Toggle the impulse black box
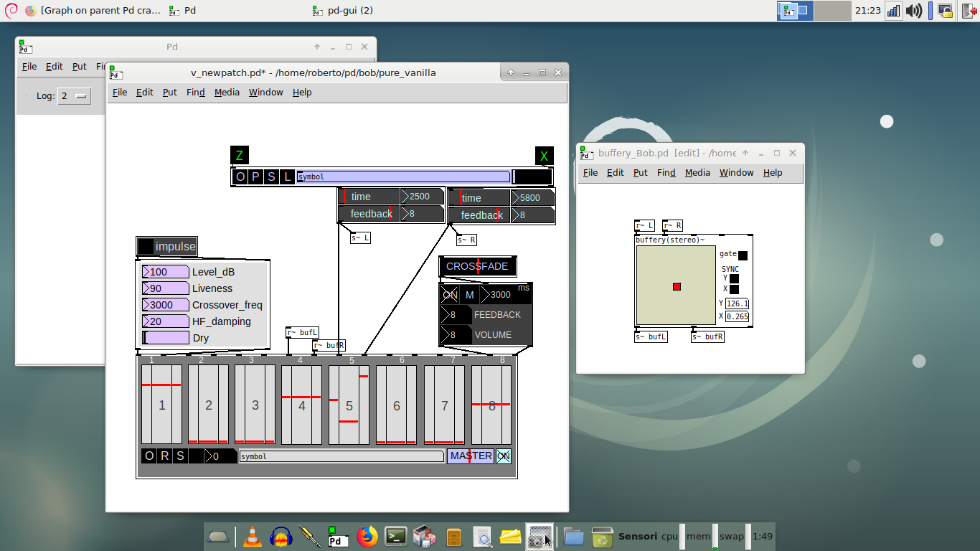Image resolution: width=980 pixels, height=551 pixels. [x=146, y=246]
